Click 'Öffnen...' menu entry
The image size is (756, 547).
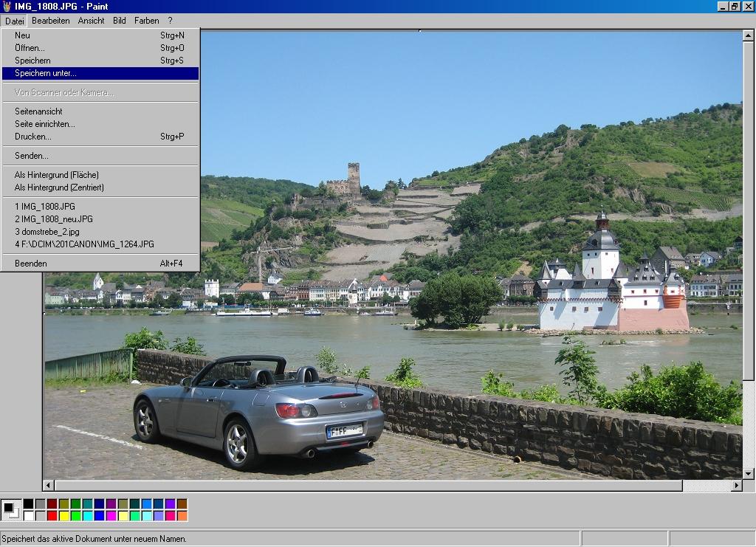[30, 48]
